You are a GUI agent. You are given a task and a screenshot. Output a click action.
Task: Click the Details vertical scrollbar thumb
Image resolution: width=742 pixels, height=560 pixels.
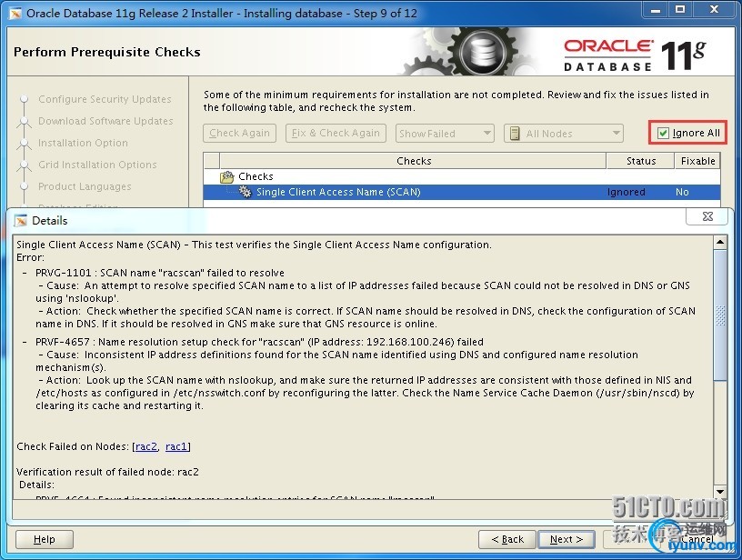coord(720,315)
